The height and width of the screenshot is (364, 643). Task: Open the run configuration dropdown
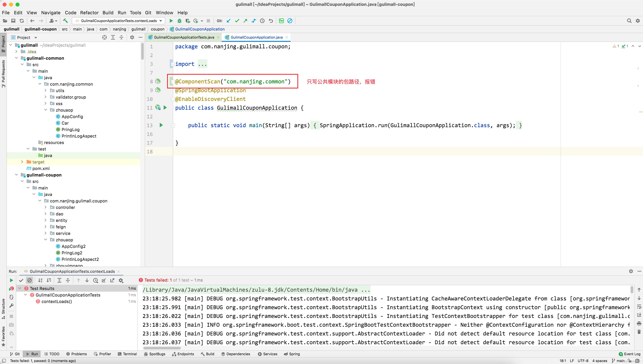(161, 21)
